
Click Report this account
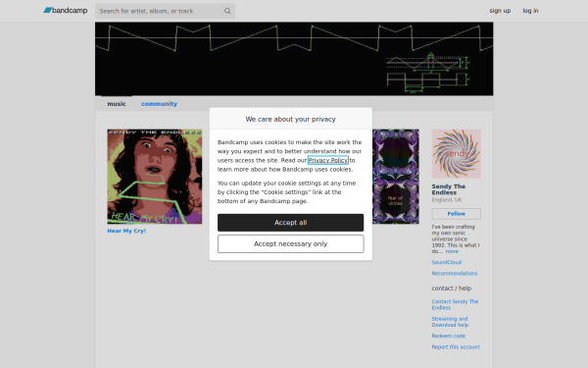(456, 347)
